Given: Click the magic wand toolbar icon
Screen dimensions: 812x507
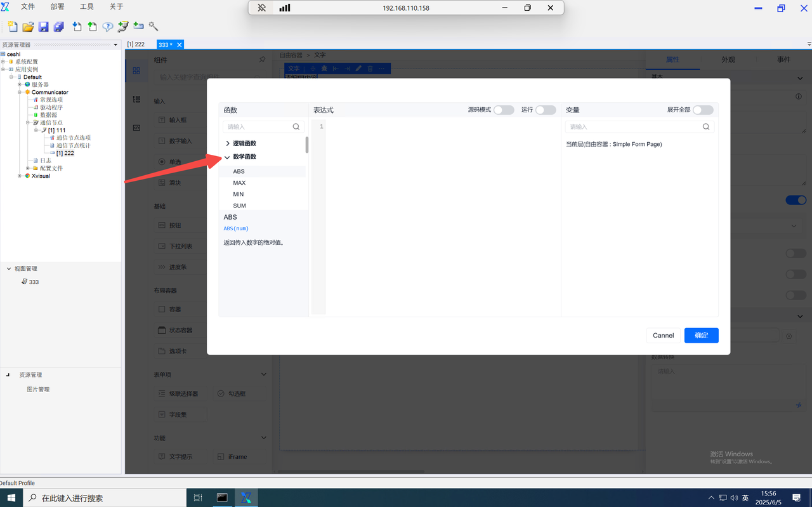Looking at the screenshot, I should [x=154, y=27].
